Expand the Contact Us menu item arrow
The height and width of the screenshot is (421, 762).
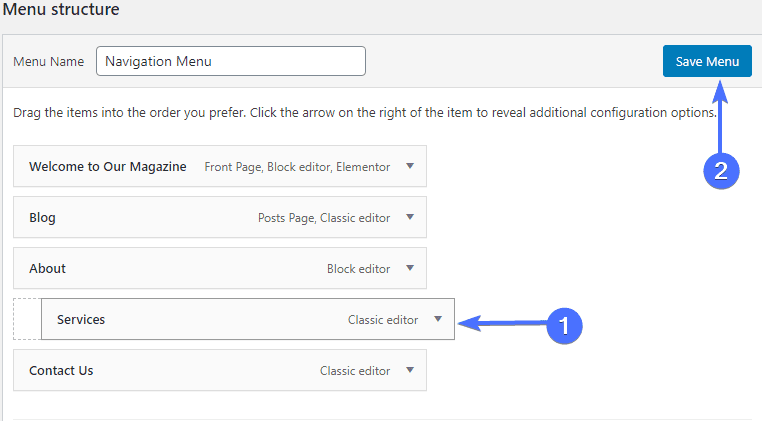410,370
